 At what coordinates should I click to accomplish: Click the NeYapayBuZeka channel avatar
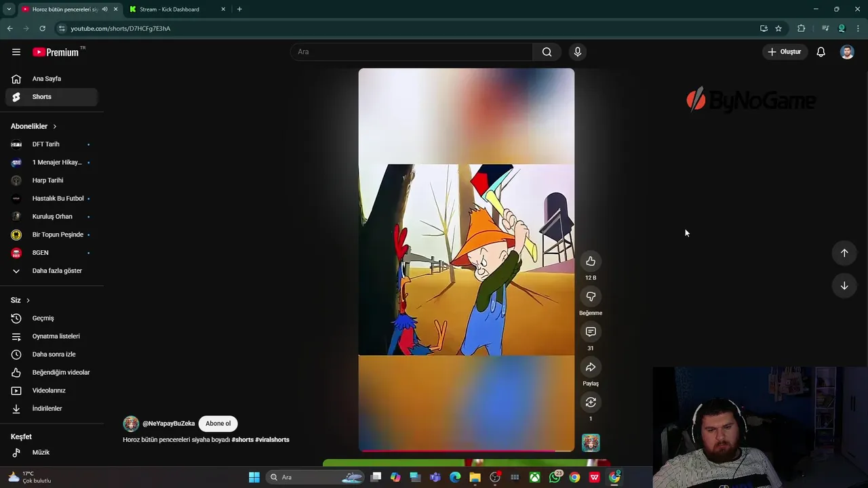pyautogui.click(x=131, y=424)
